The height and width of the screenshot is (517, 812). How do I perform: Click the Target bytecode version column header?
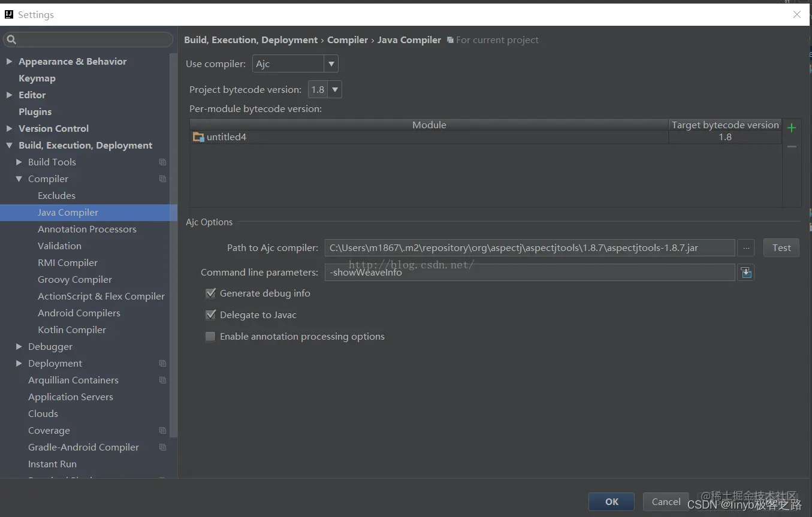[725, 125]
